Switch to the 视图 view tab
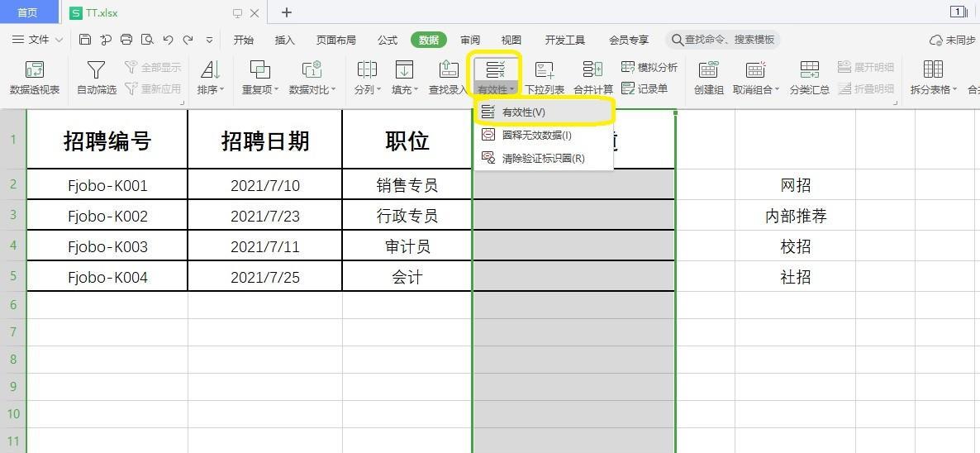The image size is (980, 453). tap(511, 40)
